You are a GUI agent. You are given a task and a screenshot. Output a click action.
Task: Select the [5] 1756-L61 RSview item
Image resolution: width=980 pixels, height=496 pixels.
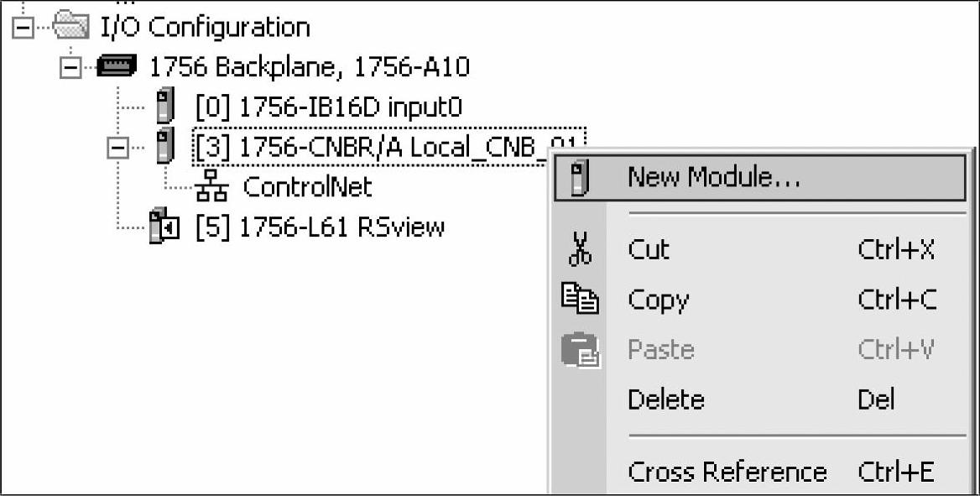pos(320,227)
